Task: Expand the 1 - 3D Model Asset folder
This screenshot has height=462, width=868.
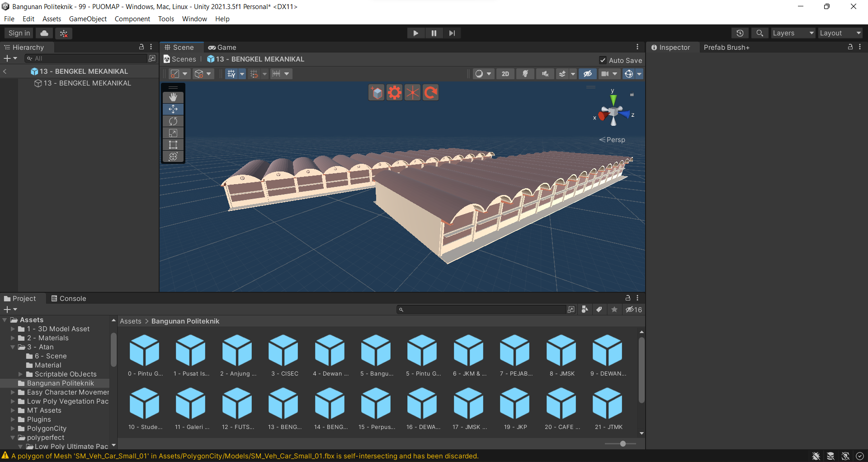Action: [x=13, y=329]
